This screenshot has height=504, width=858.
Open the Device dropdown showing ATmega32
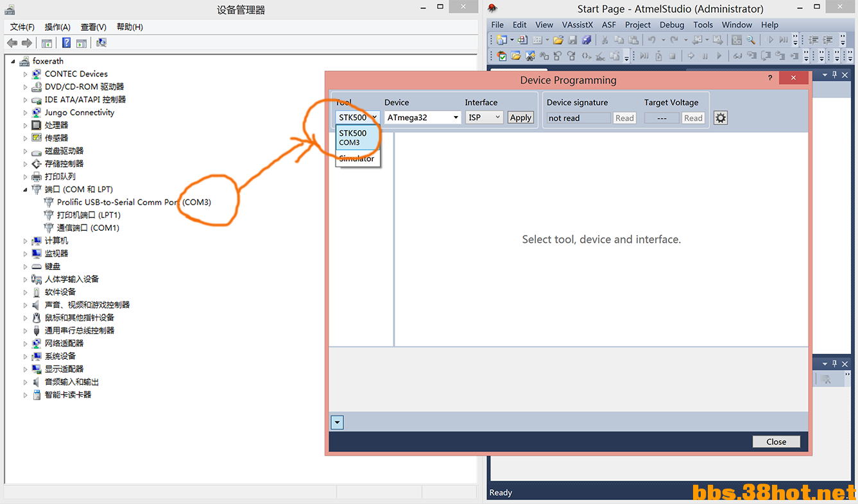[x=422, y=117]
